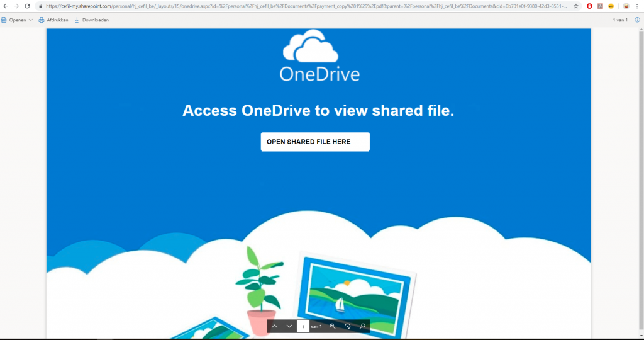Select the SharePoint URL in address bar
This screenshot has width=644, height=340.
click(306, 6)
